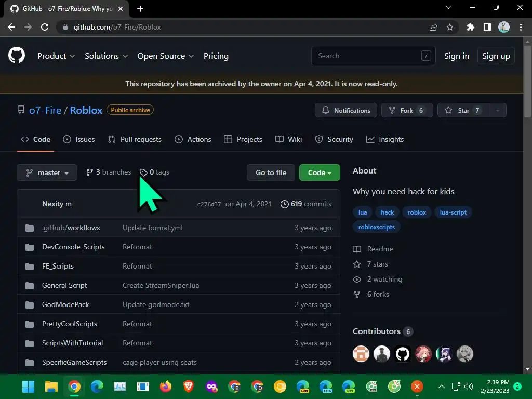Bookmark this page with star icon
The height and width of the screenshot is (399, 532).
(449, 27)
